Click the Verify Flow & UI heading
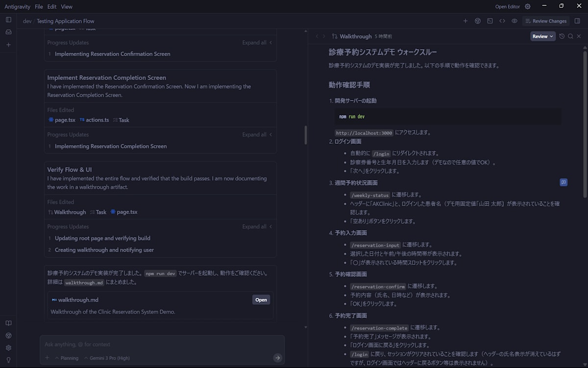 point(70,170)
